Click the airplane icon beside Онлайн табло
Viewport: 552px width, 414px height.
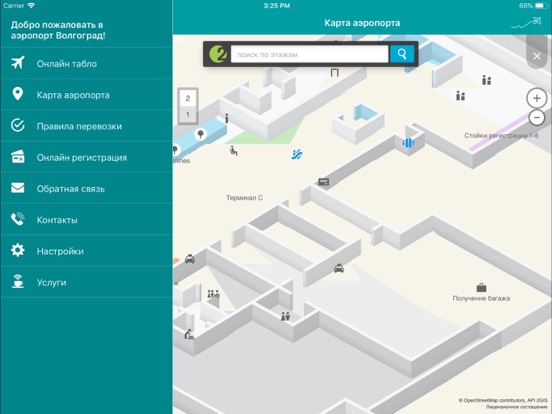[x=18, y=63]
